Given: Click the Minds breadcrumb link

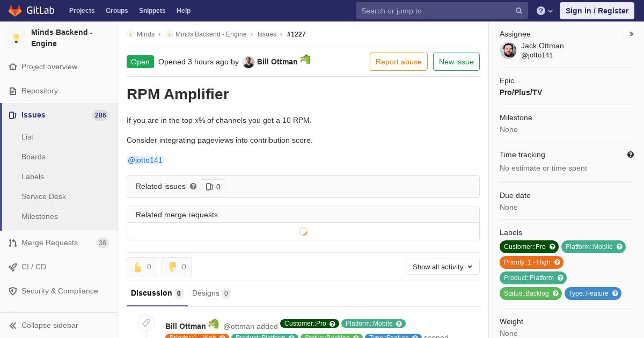Looking at the screenshot, I should pos(145,34).
